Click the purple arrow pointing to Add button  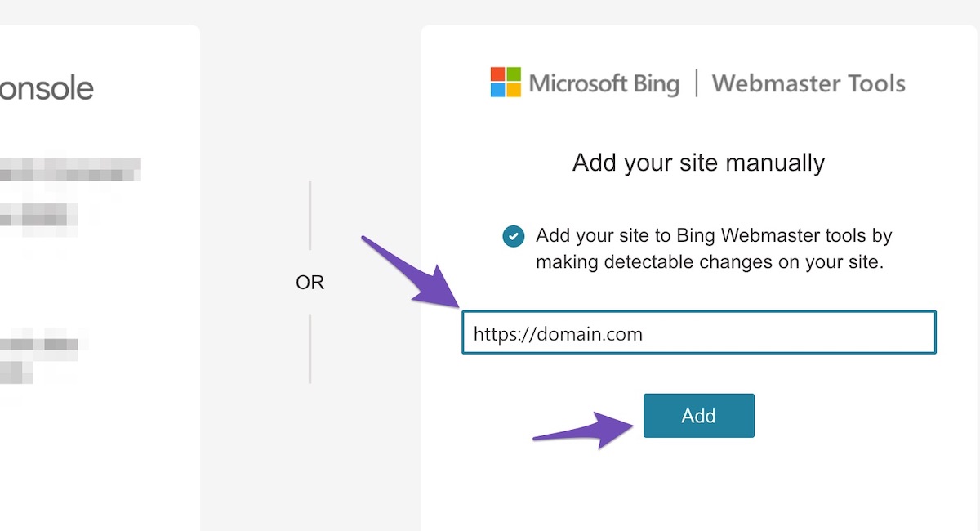[x=584, y=430]
